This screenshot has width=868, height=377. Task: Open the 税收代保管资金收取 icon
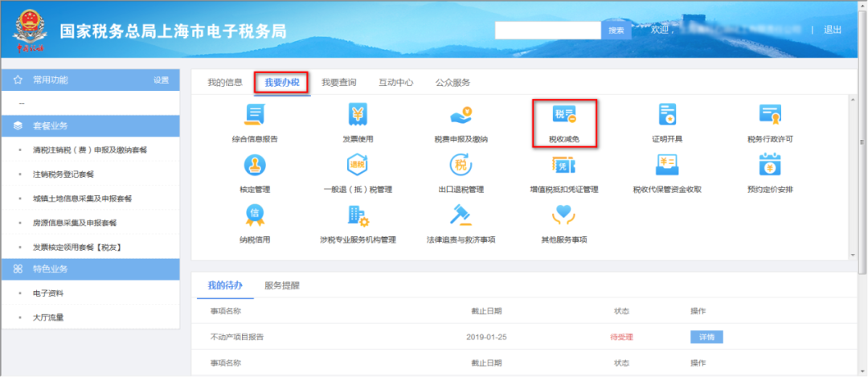pos(667,165)
